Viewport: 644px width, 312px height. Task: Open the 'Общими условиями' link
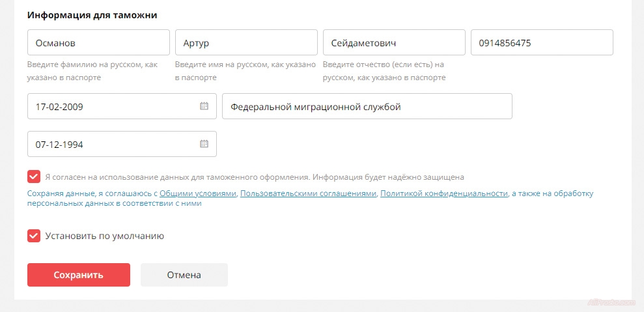point(198,193)
